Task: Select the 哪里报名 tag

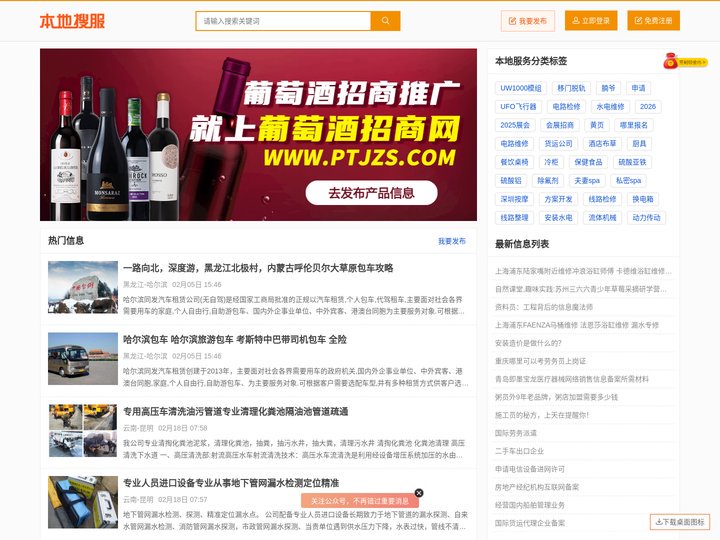Action: coord(634,125)
